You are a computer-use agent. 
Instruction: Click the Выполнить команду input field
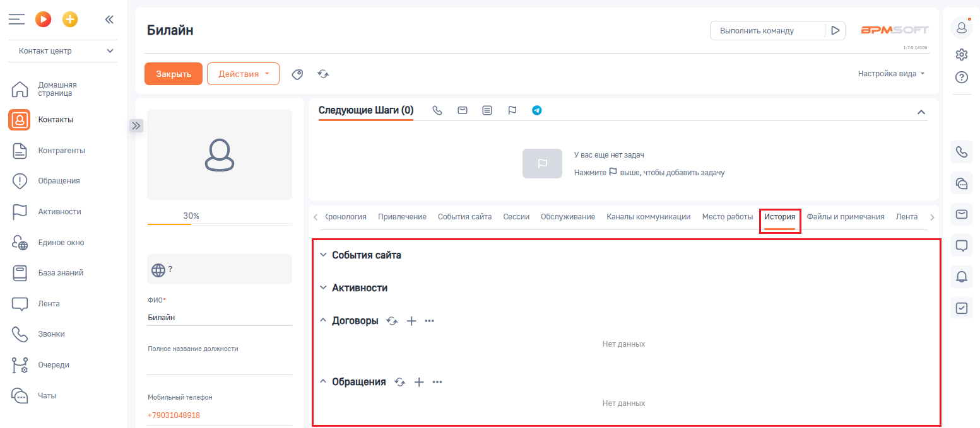(767, 30)
